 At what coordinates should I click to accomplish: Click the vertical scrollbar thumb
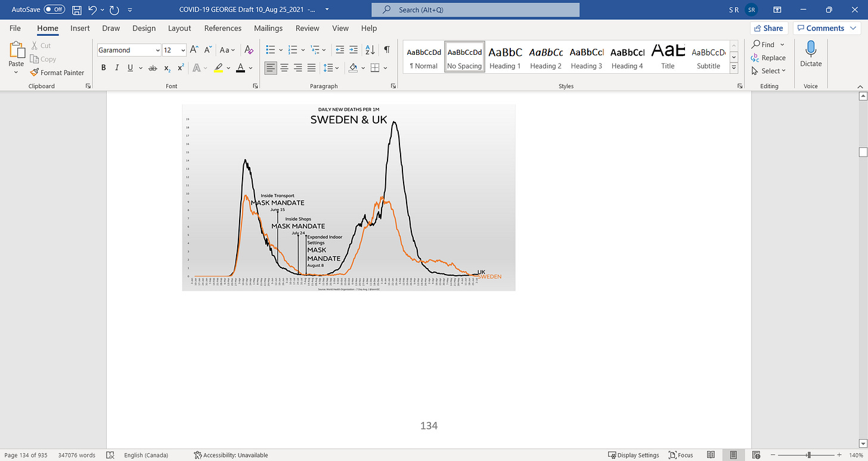(x=863, y=152)
